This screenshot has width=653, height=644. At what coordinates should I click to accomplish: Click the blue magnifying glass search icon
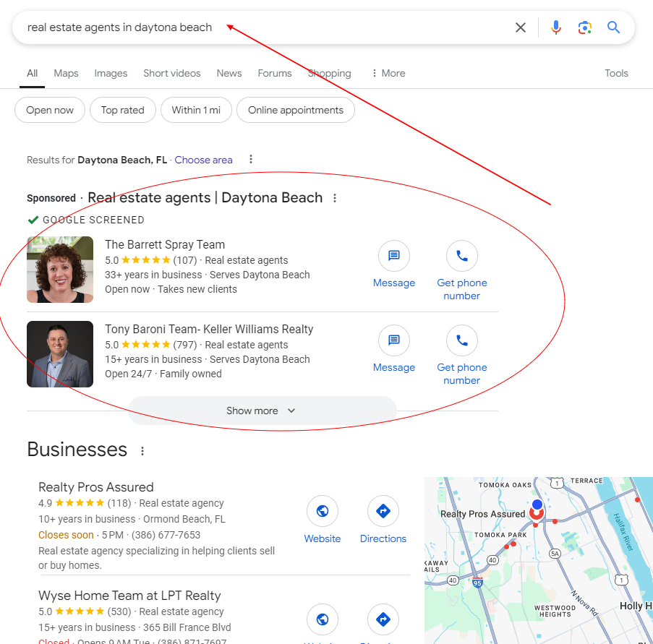[x=613, y=27]
